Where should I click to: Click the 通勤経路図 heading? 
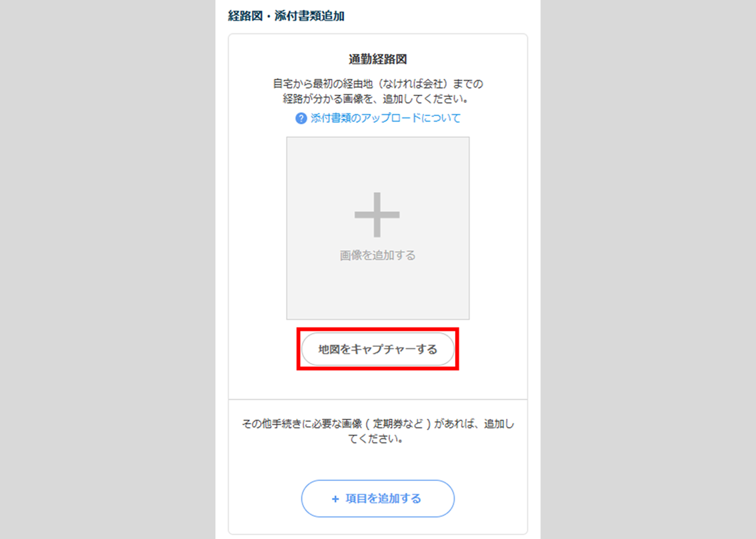[377, 59]
